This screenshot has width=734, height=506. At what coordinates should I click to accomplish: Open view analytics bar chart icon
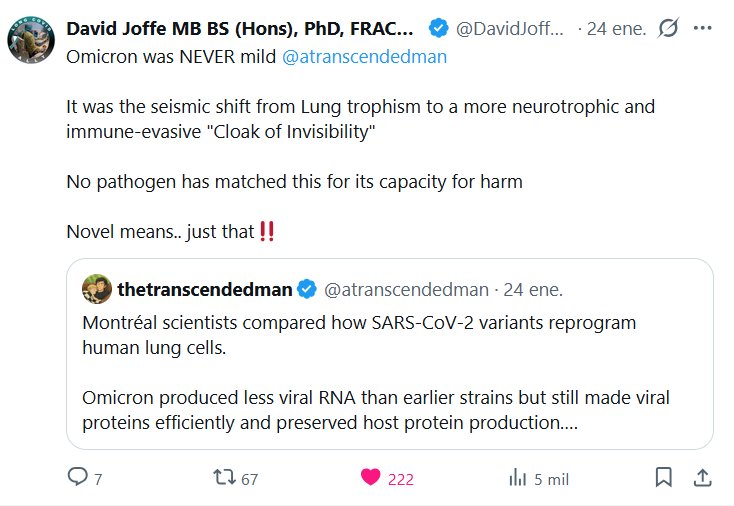click(x=517, y=478)
